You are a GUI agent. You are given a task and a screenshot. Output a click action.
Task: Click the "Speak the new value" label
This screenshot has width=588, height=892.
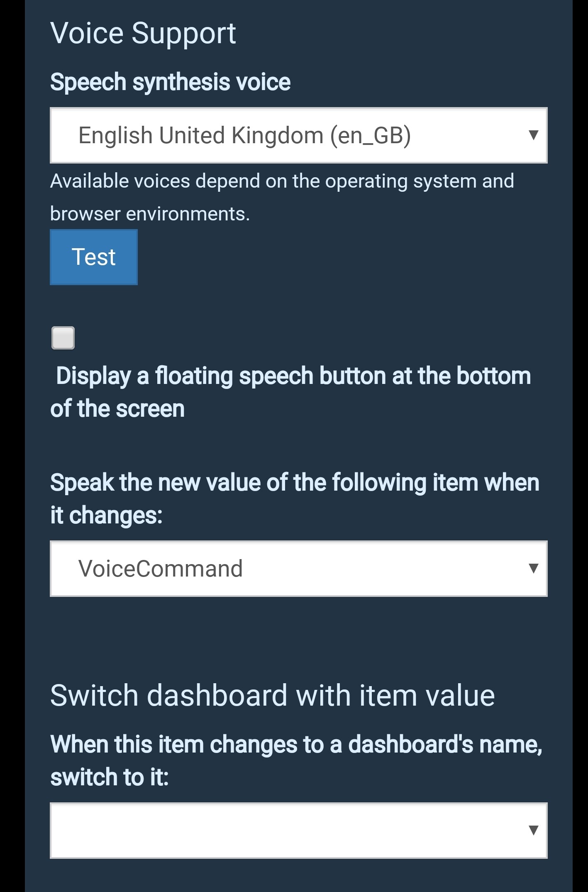295,483
